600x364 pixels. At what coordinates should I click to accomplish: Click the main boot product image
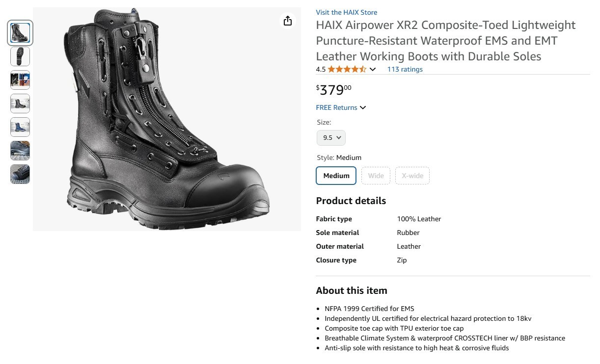pyautogui.click(x=167, y=119)
